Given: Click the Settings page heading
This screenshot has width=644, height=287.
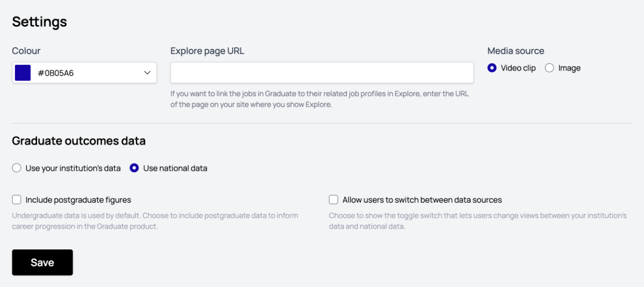Looking at the screenshot, I should point(39,21).
